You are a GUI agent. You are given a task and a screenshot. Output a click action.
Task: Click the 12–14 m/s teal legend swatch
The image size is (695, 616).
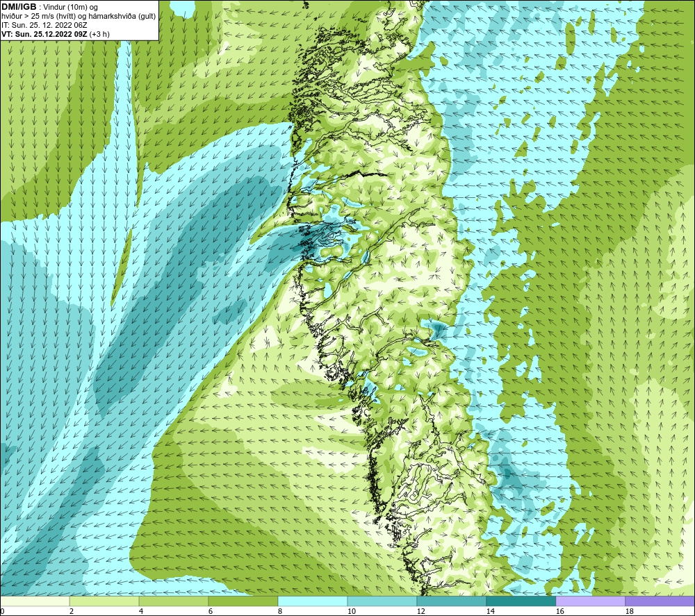click(x=451, y=601)
